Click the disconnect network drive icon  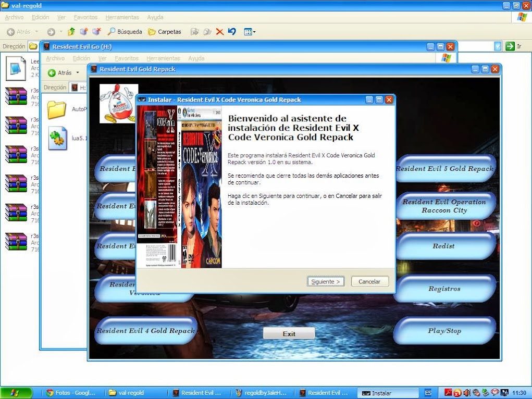(97, 32)
